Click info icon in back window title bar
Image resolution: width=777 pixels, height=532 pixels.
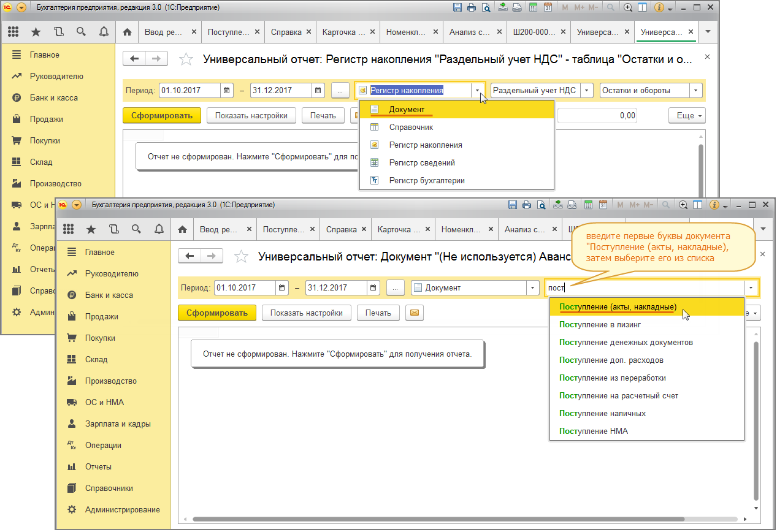pyautogui.click(x=659, y=8)
